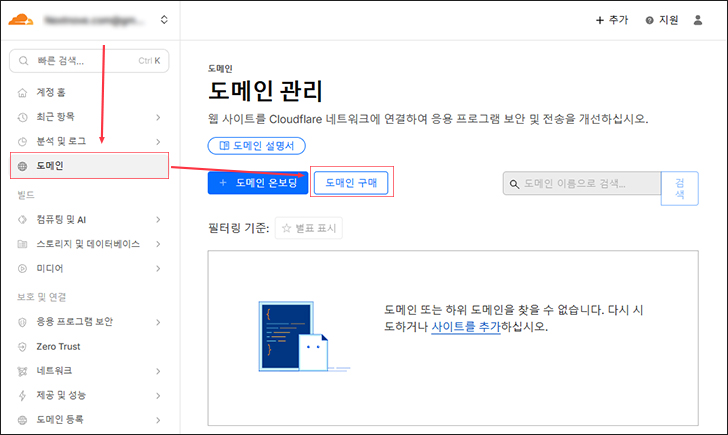Click the 도메인 globe icon
Image resolution: width=728 pixels, height=435 pixels.
[x=22, y=166]
